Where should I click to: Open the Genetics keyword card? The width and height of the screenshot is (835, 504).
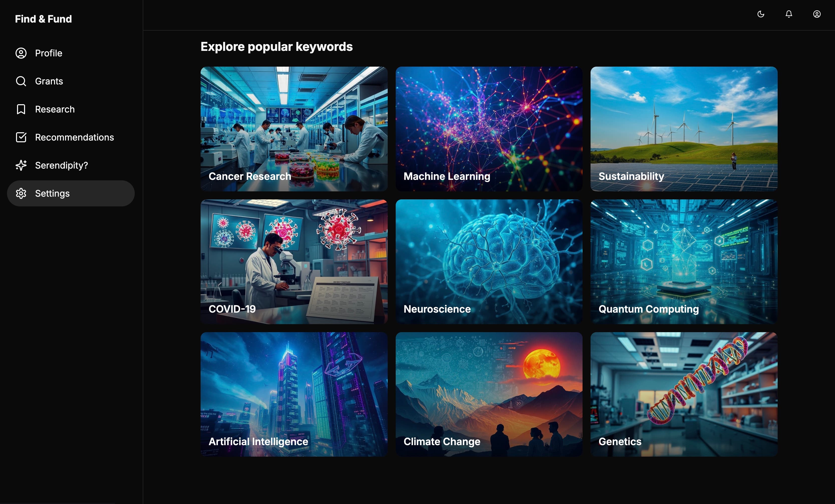684,394
